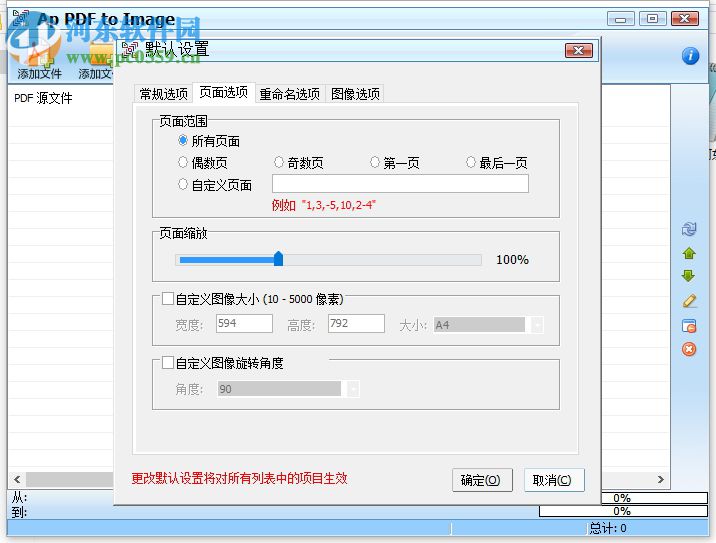Click the 页面缩放 slider handle

[x=278, y=259]
